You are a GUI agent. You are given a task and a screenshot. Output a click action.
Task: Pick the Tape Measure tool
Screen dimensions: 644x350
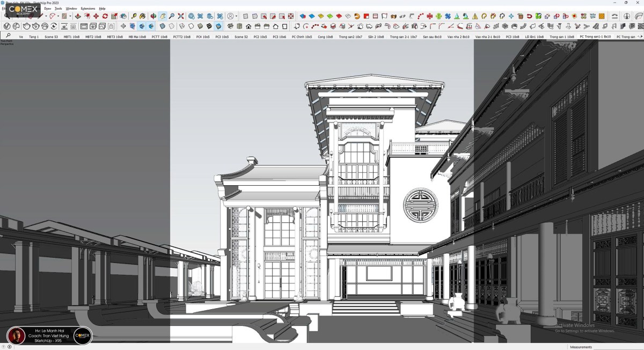134,16
